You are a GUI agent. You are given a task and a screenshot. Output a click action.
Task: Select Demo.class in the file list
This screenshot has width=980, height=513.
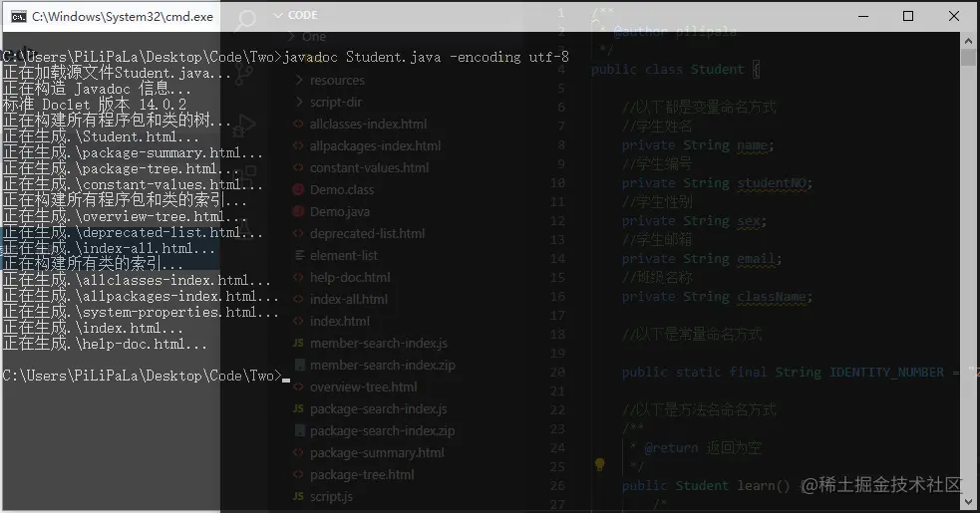pos(334,189)
